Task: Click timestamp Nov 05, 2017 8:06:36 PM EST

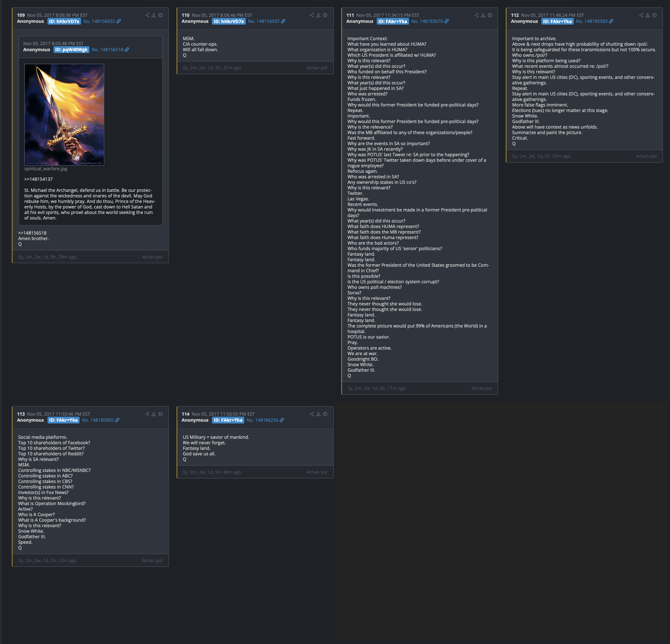Action: (57, 15)
